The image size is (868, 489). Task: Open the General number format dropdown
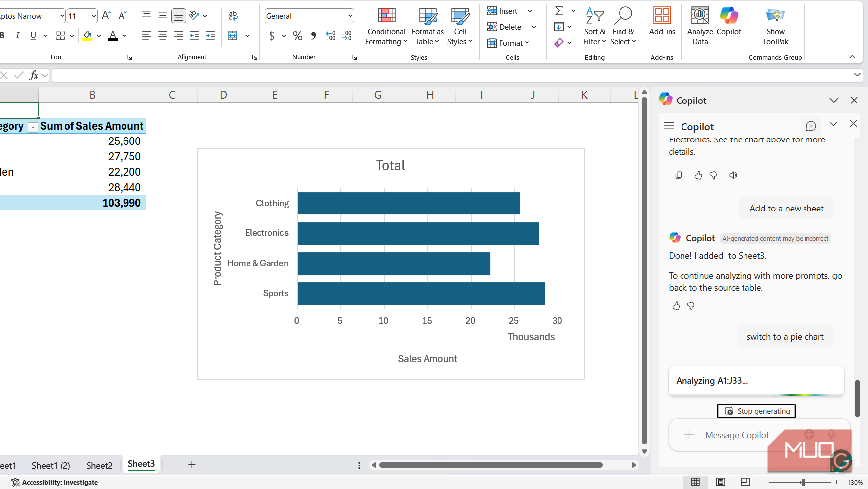pos(350,16)
